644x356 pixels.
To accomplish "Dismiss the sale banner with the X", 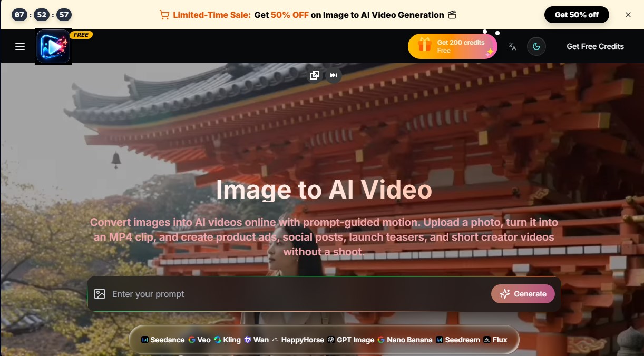I will coord(628,15).
